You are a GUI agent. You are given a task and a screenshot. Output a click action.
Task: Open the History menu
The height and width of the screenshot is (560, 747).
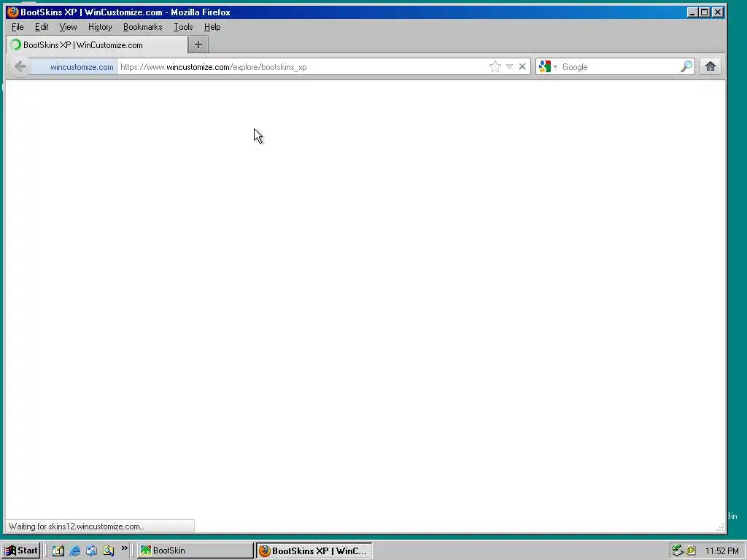click(x=100, y=27)
